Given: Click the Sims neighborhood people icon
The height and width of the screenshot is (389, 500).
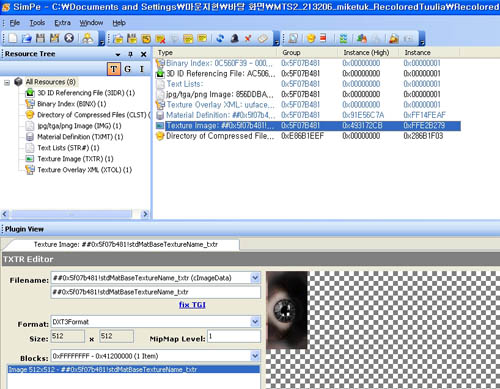Looking at the screenshot, I should [88, 38].
